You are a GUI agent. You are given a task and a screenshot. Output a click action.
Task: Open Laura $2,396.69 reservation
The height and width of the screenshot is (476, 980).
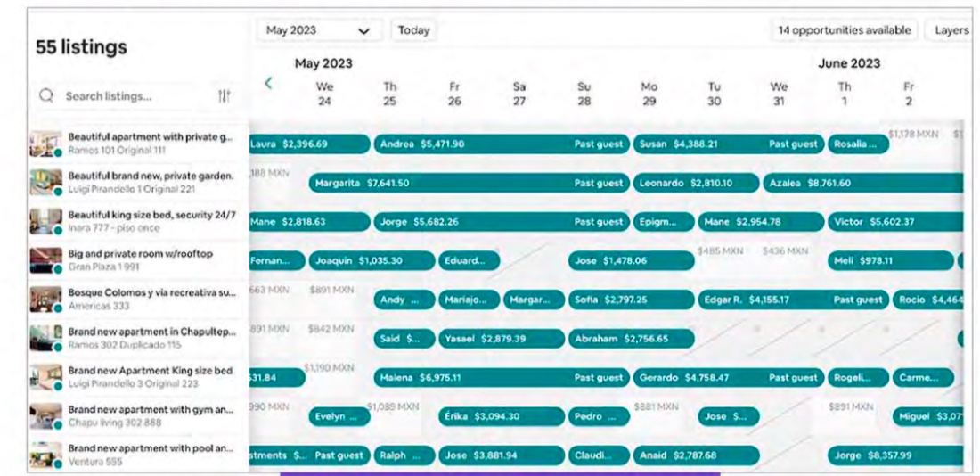tap(310, 144)
